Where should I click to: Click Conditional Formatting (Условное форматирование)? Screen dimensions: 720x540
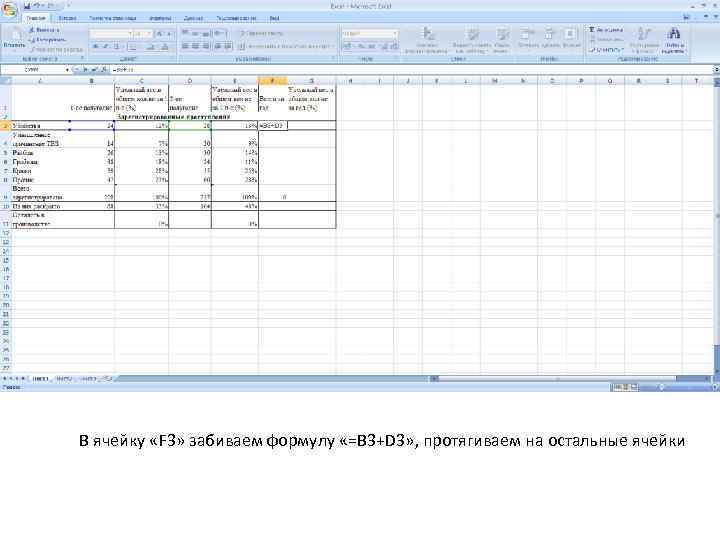tap(427, 40)
